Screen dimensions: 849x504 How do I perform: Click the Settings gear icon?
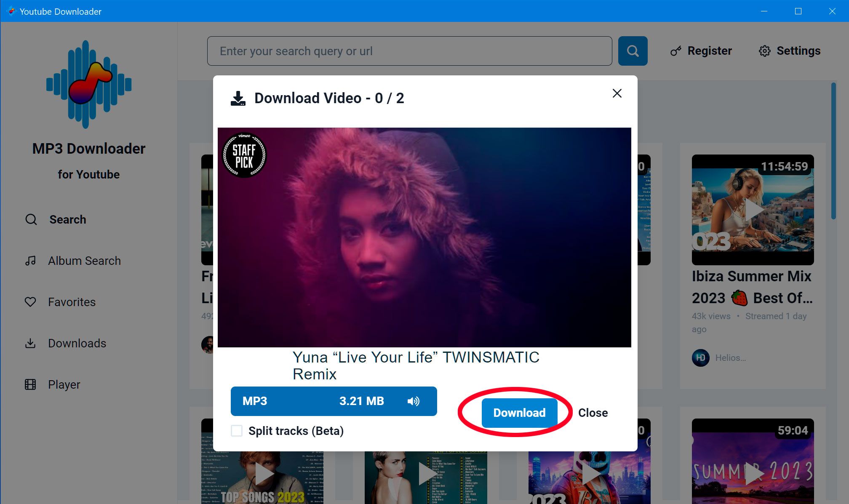click(x=764, y=51)
